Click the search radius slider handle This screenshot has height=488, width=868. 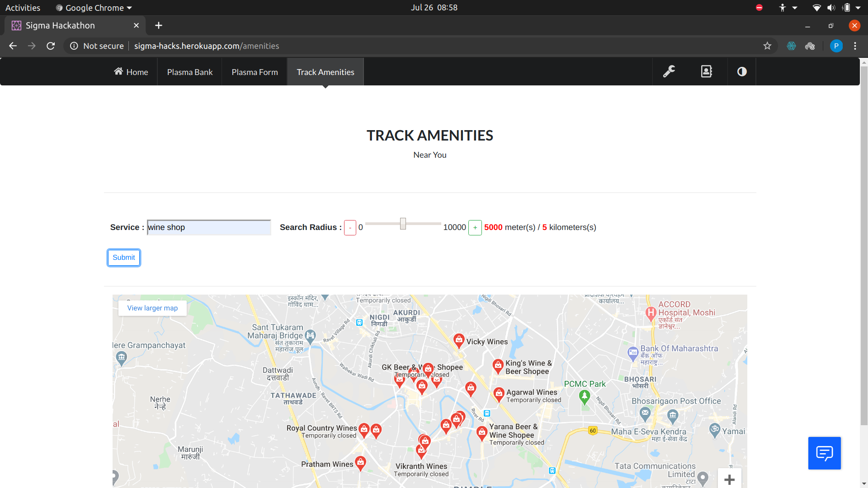pos(403,224)
